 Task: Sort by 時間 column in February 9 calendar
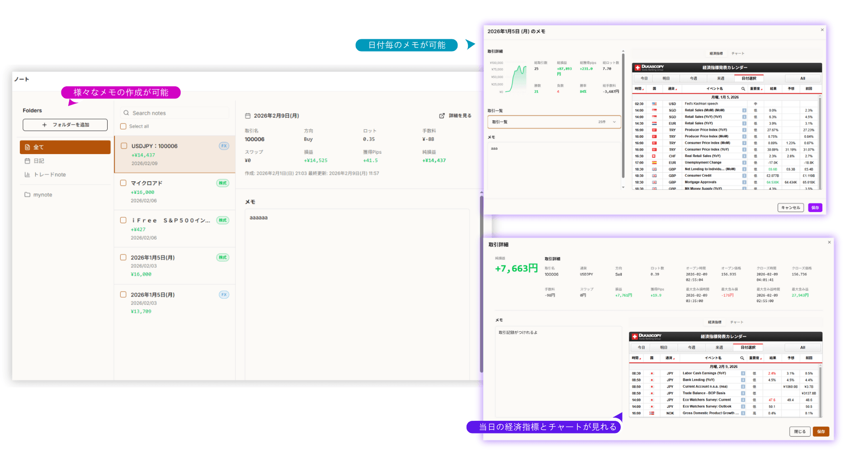pos(636,358)
